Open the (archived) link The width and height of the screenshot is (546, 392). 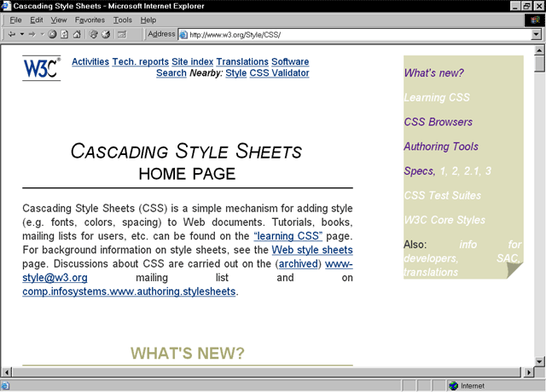pos(299,264)
